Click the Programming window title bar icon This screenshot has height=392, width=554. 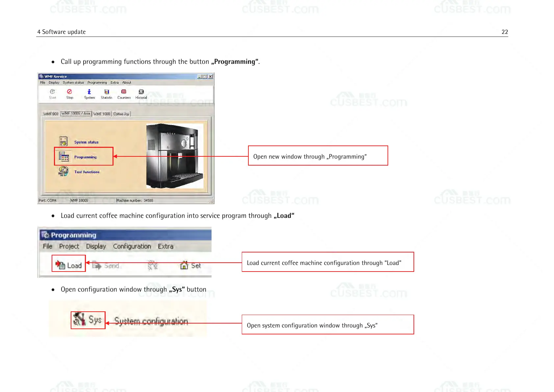click(x=46, y=235)
